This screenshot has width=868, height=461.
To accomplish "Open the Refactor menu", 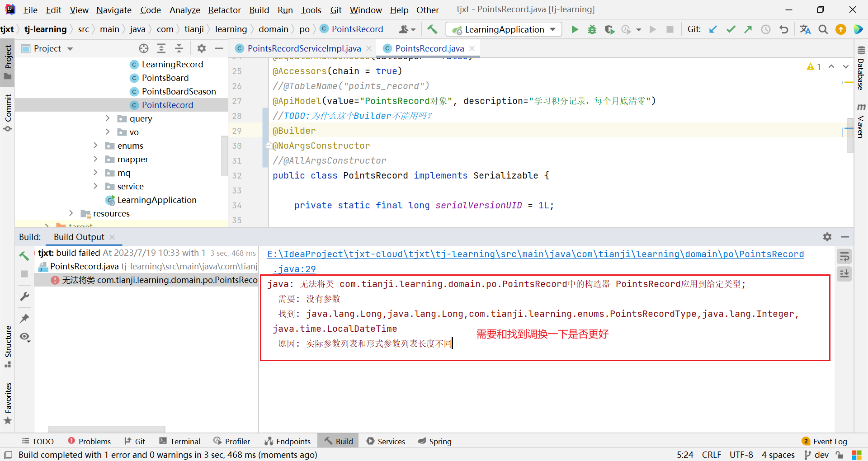I will [224, 10].
